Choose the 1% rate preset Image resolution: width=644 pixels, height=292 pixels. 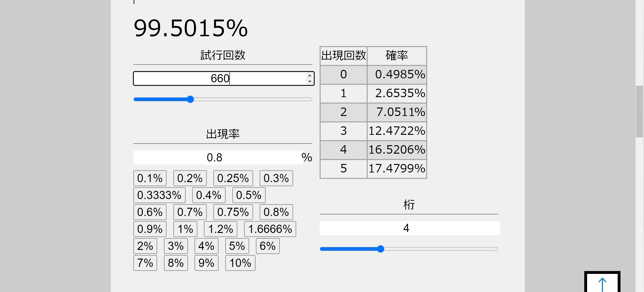[185, 229]
